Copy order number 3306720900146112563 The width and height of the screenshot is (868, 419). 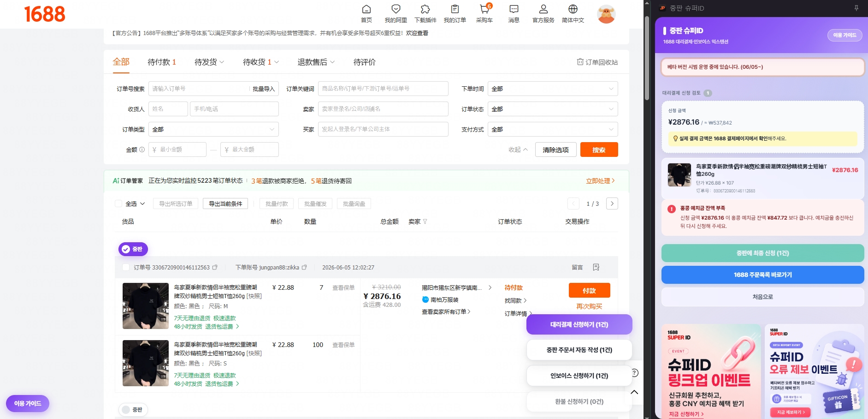click(215, 267)
